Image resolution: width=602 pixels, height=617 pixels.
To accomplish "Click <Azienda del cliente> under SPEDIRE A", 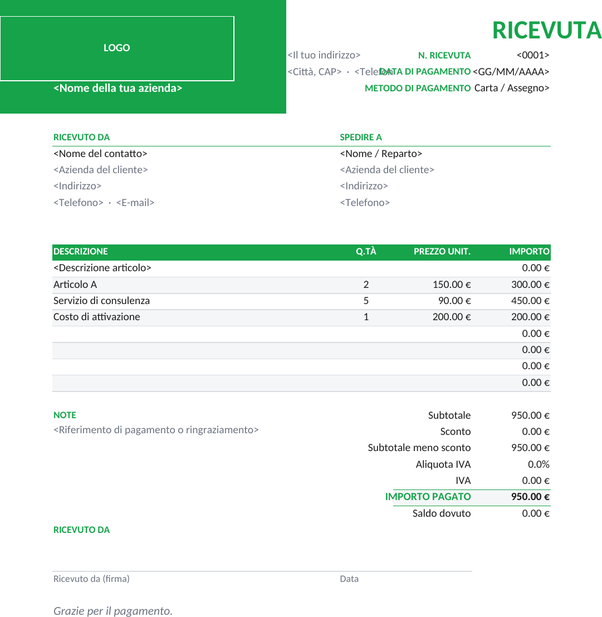I will [x=387, y=170].
